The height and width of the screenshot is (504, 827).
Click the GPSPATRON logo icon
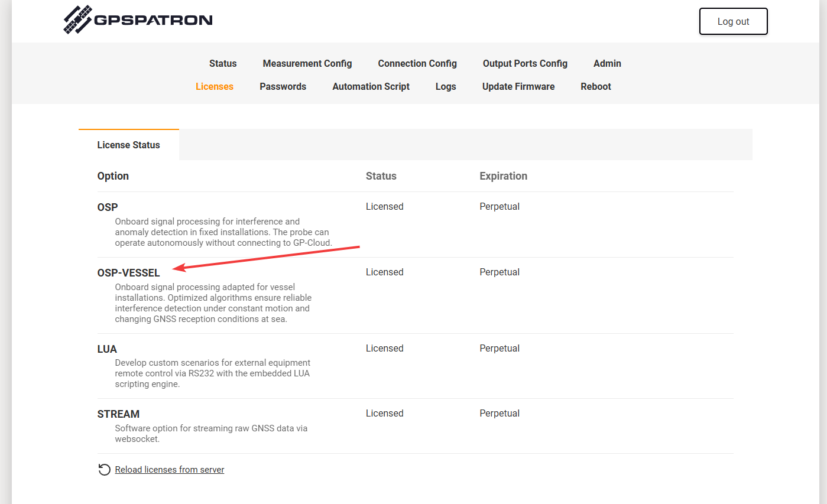tap(77, 19)
